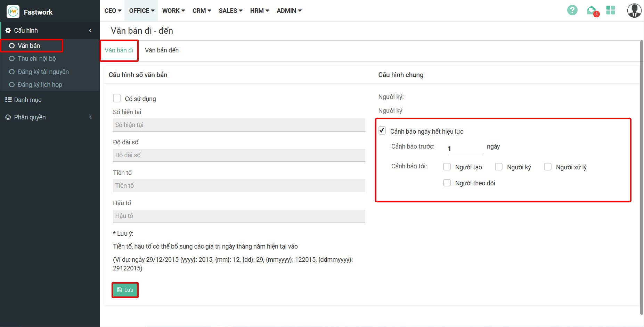This screenshot has height=327, width=644.
Task: Uncheck Cảnh báo ngày hết hiệu lực
Action: pyautogui.click(x=382, y=131)
